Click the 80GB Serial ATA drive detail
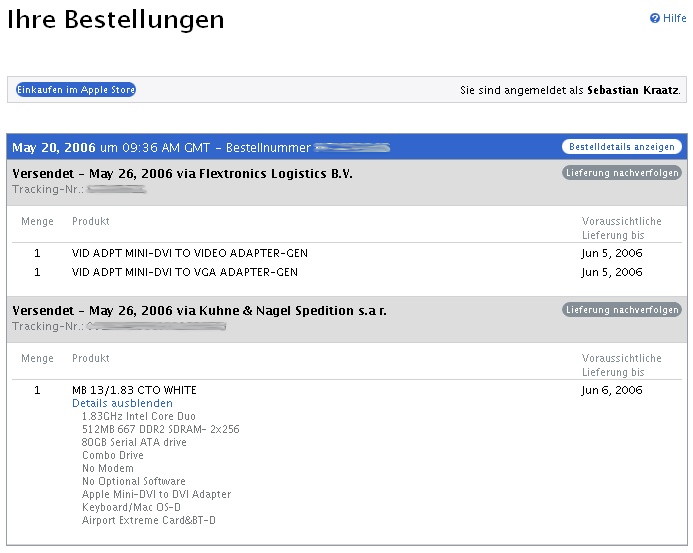Viewport: 693px width, 553px height. click(x=134, y=442)
